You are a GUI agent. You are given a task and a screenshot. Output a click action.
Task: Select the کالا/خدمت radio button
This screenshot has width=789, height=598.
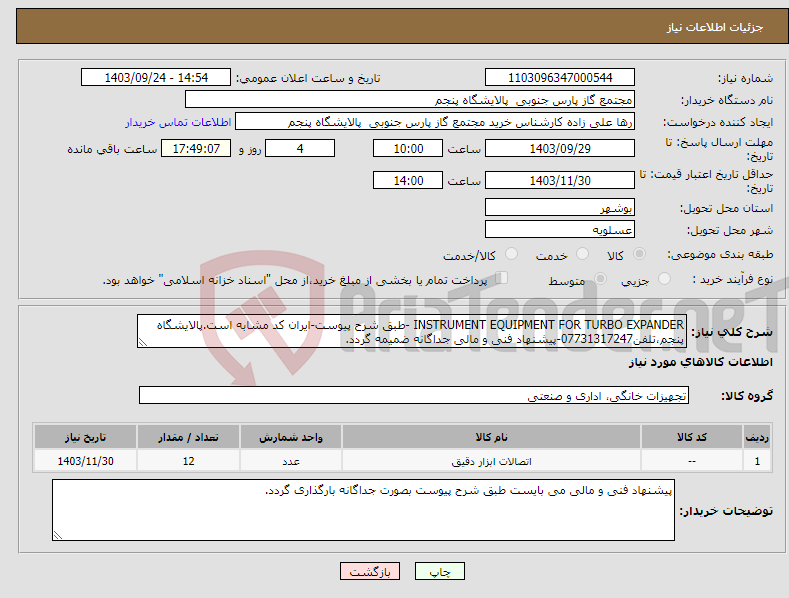[x=511, y=254]
